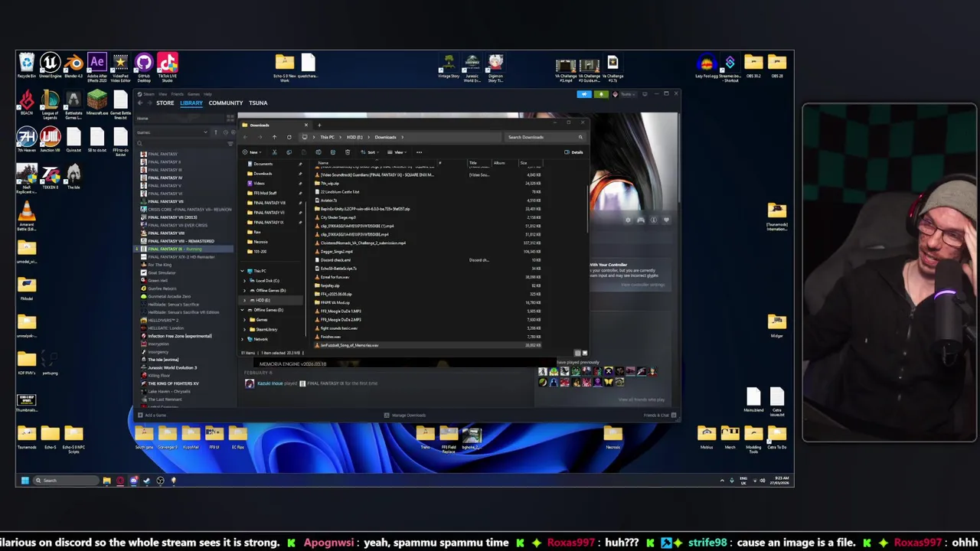Click the File Explorer icon on the taskbar

tap(106, 481)
